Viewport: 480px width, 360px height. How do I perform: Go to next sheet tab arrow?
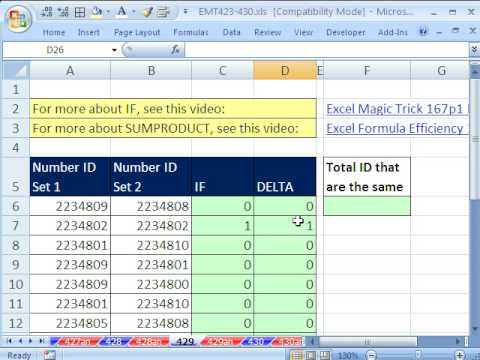pyautogui.click(x=31, y=341)
